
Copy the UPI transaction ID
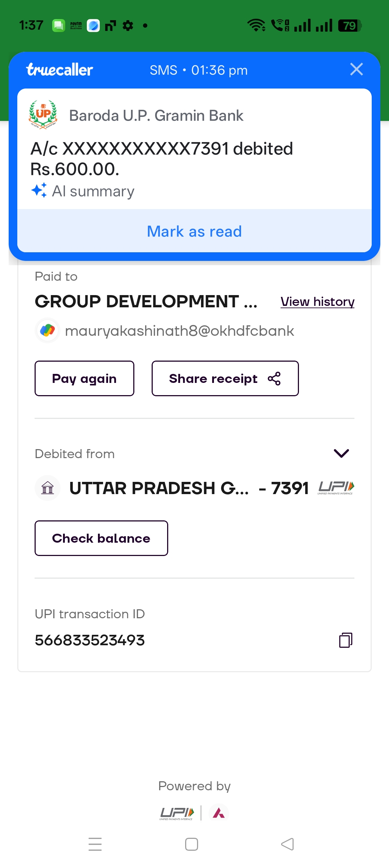point(345,640)
